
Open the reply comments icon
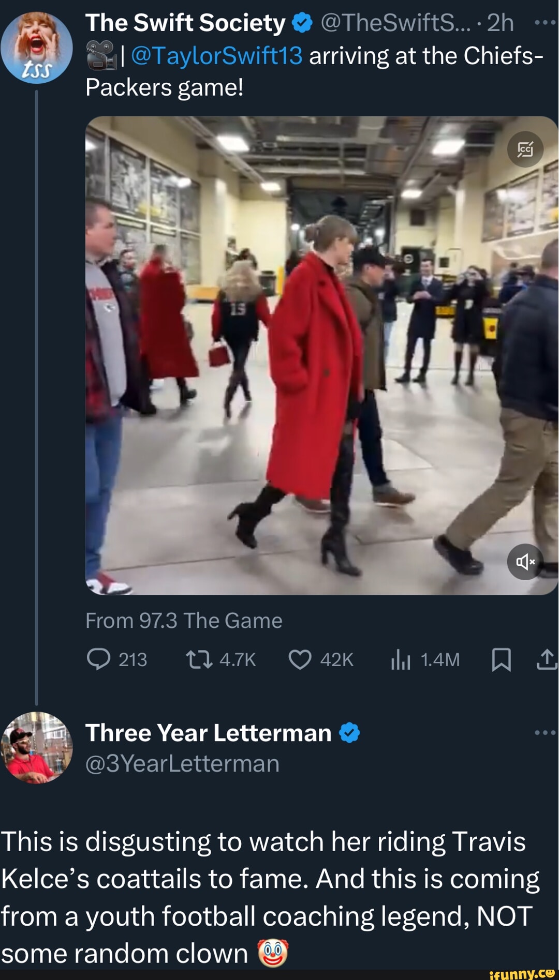tap(98, 659)
